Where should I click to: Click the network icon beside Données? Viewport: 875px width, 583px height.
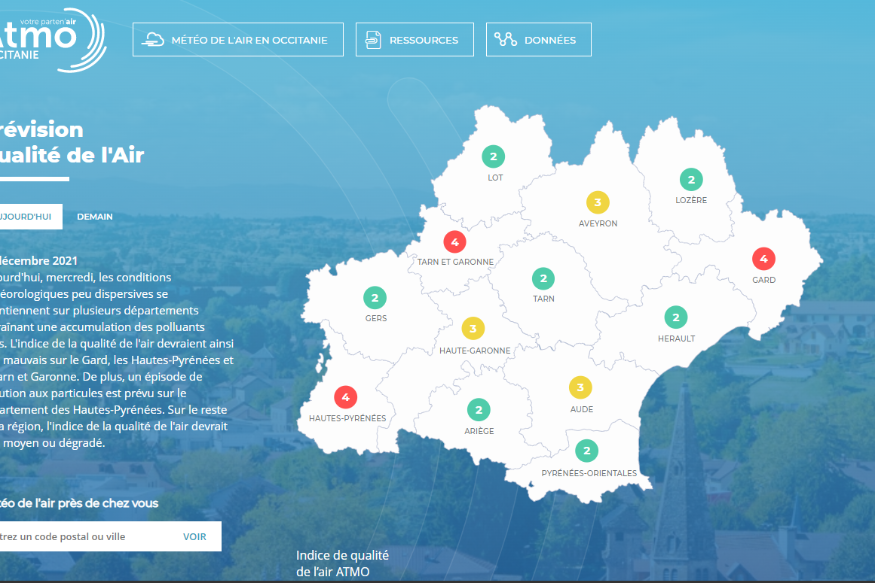pyautogui.click(x=506, y=40)
